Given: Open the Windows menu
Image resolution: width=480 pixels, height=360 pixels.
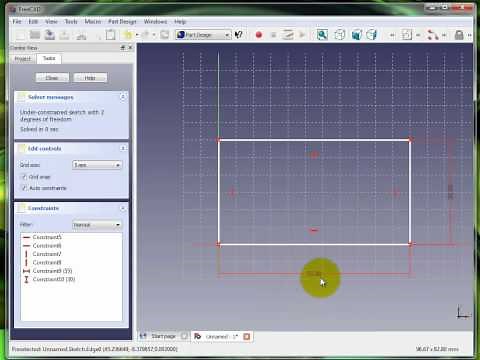Looking at the screenshot, I should tap(155, 22).
